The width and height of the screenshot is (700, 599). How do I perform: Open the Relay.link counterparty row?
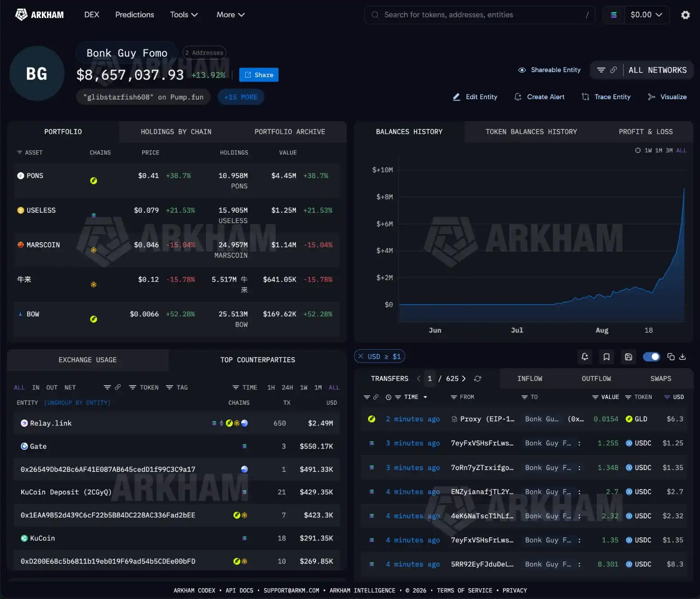[x=177, y=423]
